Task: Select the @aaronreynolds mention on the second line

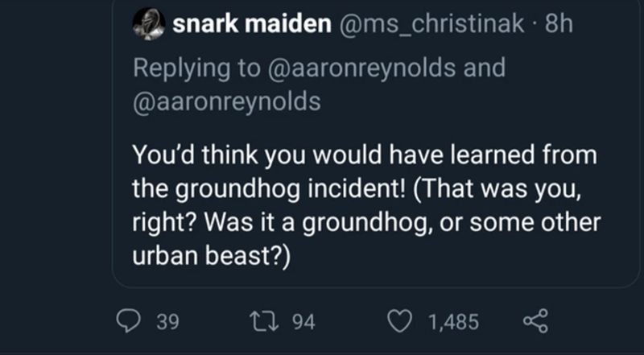Action: (x=225, y=101)
